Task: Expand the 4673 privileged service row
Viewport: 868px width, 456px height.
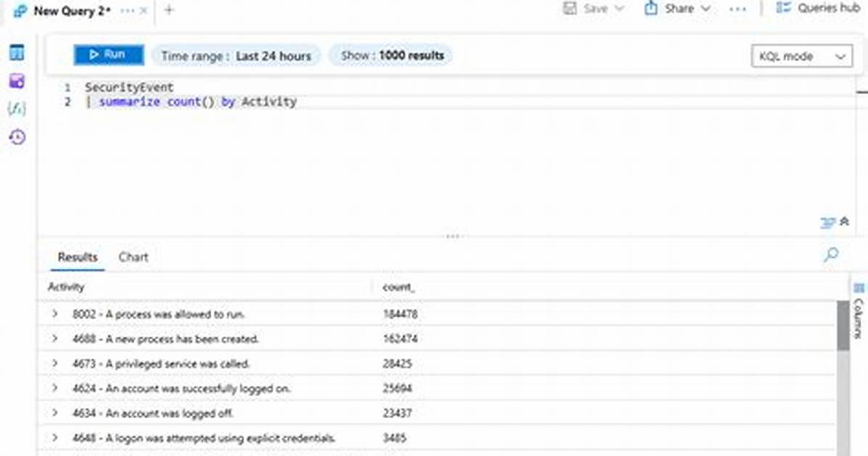Action: tap(55, 363)
